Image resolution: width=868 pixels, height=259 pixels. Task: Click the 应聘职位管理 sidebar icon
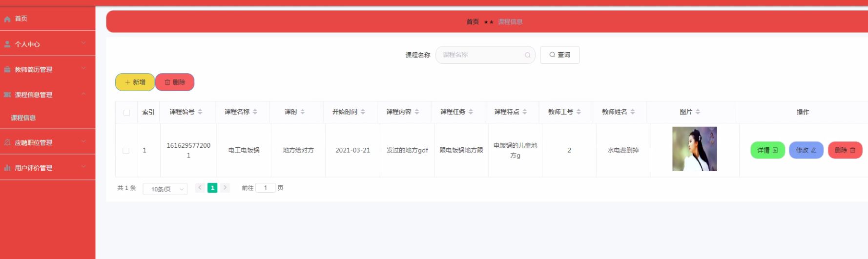click(x=7, y=142)
